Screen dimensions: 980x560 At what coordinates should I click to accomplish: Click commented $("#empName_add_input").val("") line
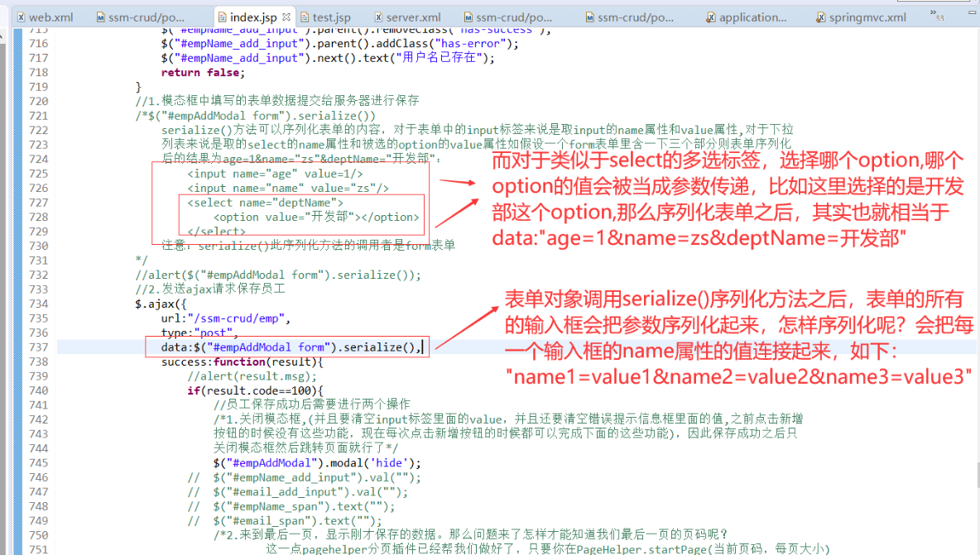[x=305, y=477]
